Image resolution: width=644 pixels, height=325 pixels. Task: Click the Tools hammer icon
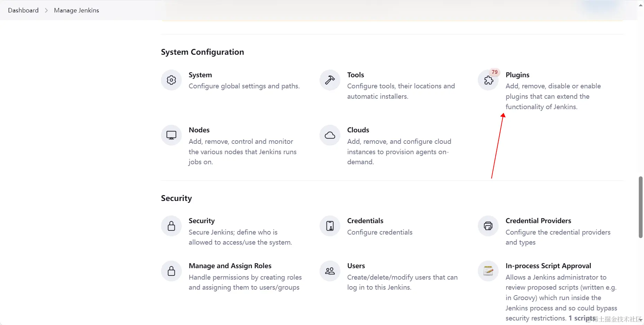330,80
